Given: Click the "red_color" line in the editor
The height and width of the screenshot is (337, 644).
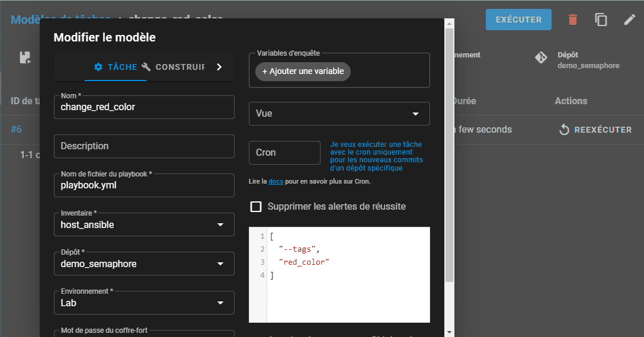Looking at the screenshot, I should [x=304, y=262].
